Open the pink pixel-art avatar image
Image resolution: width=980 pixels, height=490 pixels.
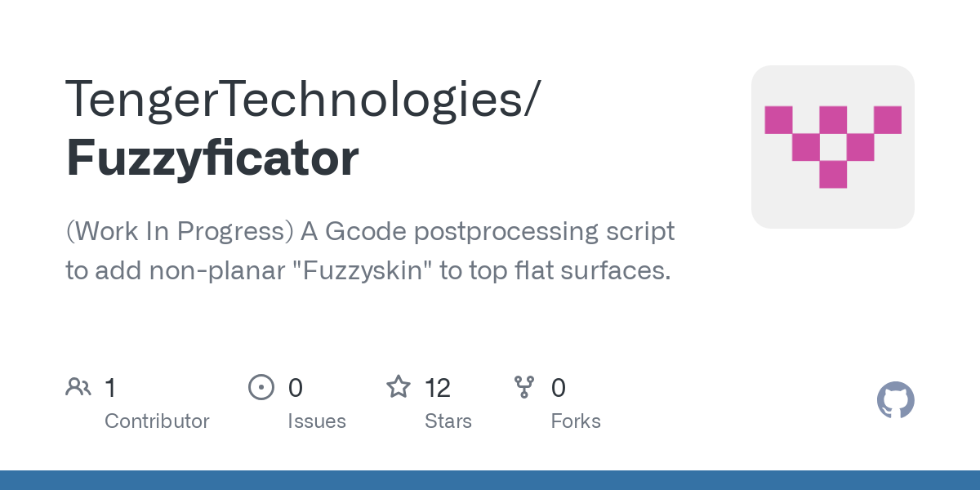[x=832, y=146]
